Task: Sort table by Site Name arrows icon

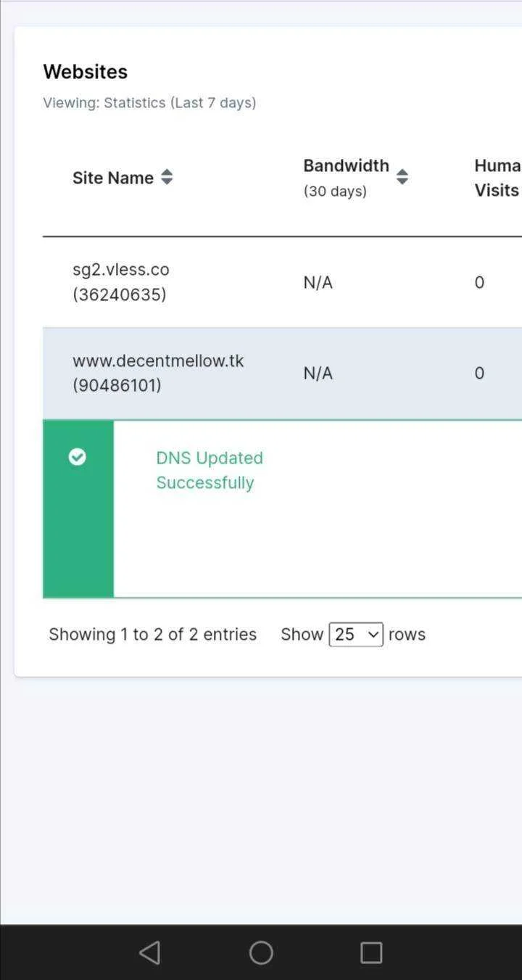Action: point(167,177)
